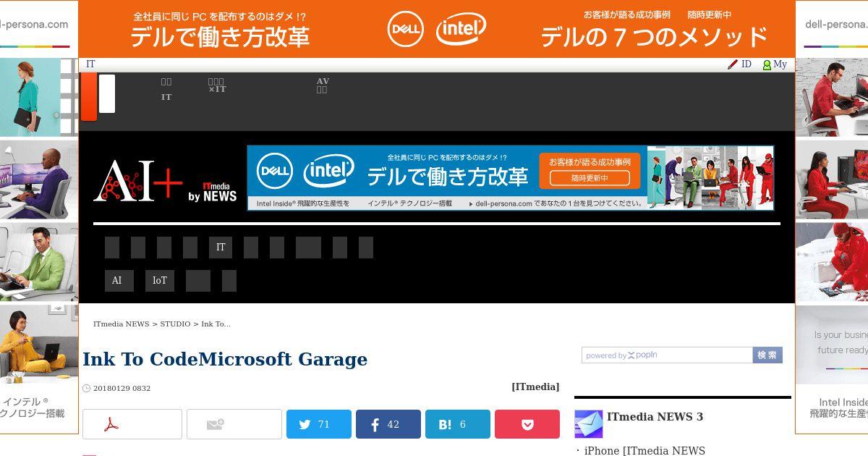The height and width of the screenshot is (456, 868).
Task: Click the envelope mail share button
Action: point(234,424)
